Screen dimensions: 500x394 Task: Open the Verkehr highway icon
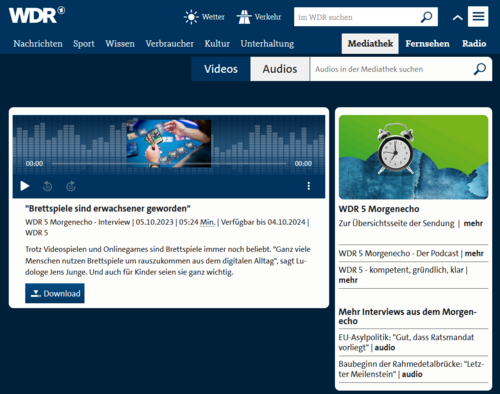(244, 17)
